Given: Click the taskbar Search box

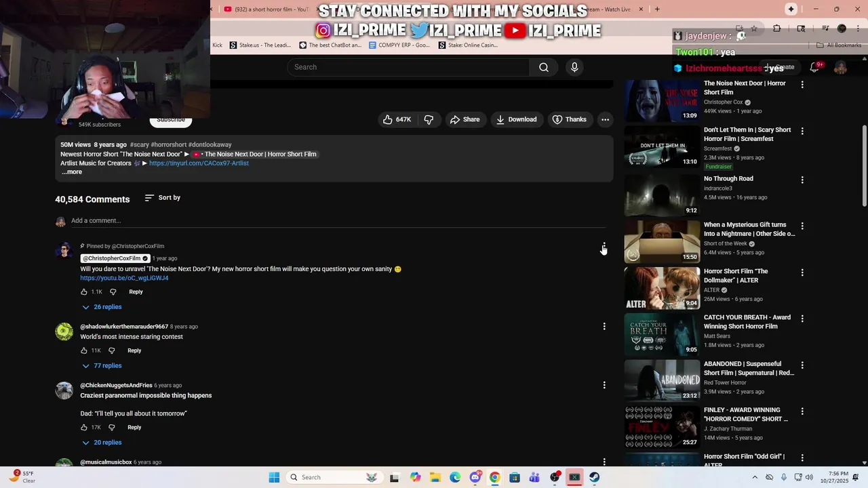Looking at the screenshot, I should [x=333, y=477].
